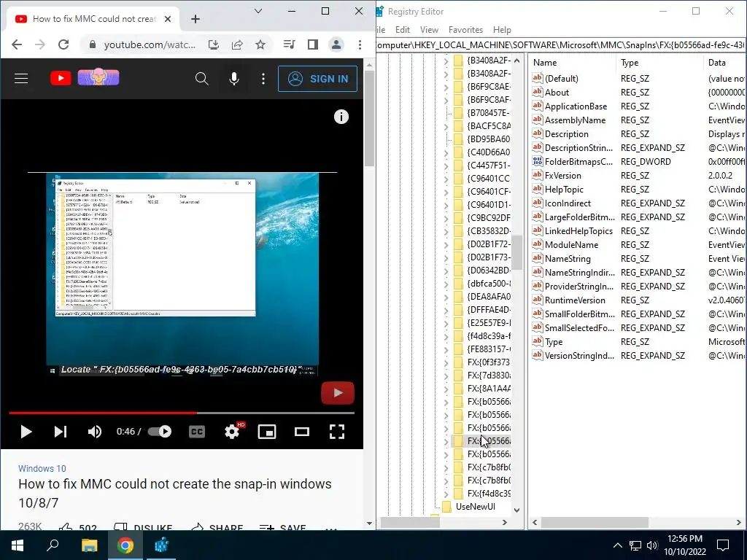The height and width of the screenshot is (560, 747).
Task: Skip to the next video
Action: [61, 432]
